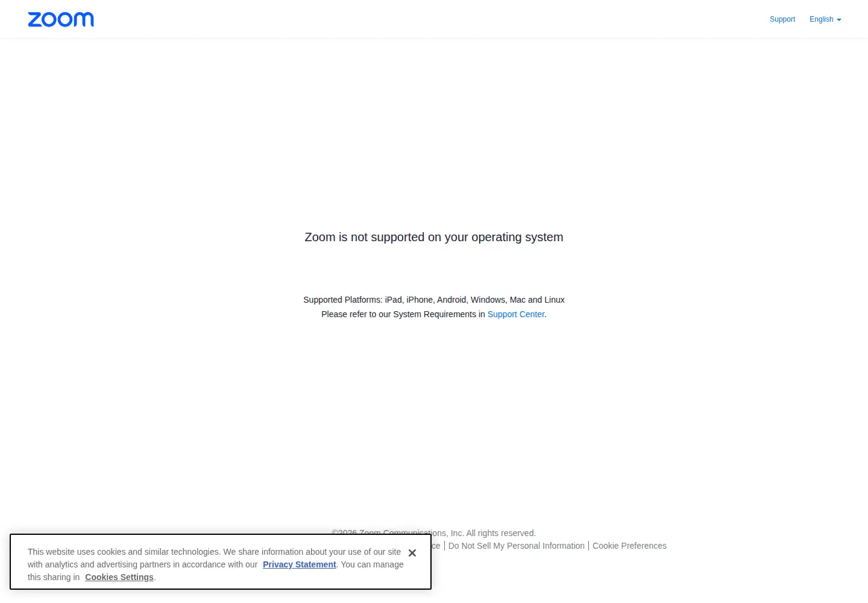Click the unsupported operating system heading

[x=434, y=237]
